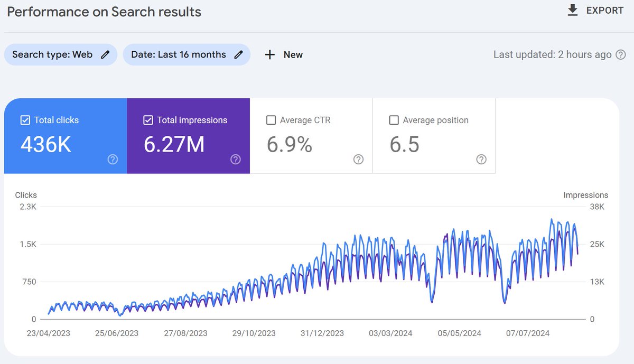This screenshot has height=364, width=634.
Task: Select the 6.9% average CTR value
Action: tap(290, 144)
